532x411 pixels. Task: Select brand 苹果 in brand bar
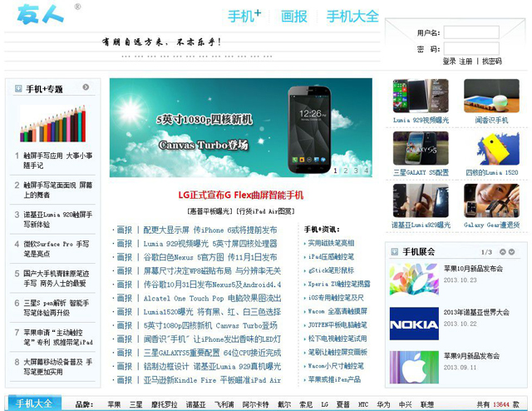point(114,404)
